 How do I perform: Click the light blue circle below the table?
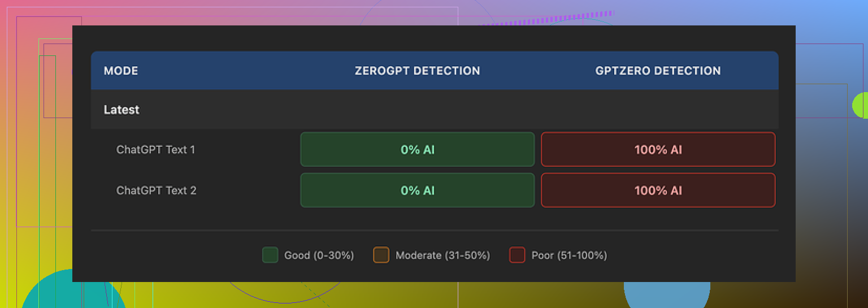667,294
